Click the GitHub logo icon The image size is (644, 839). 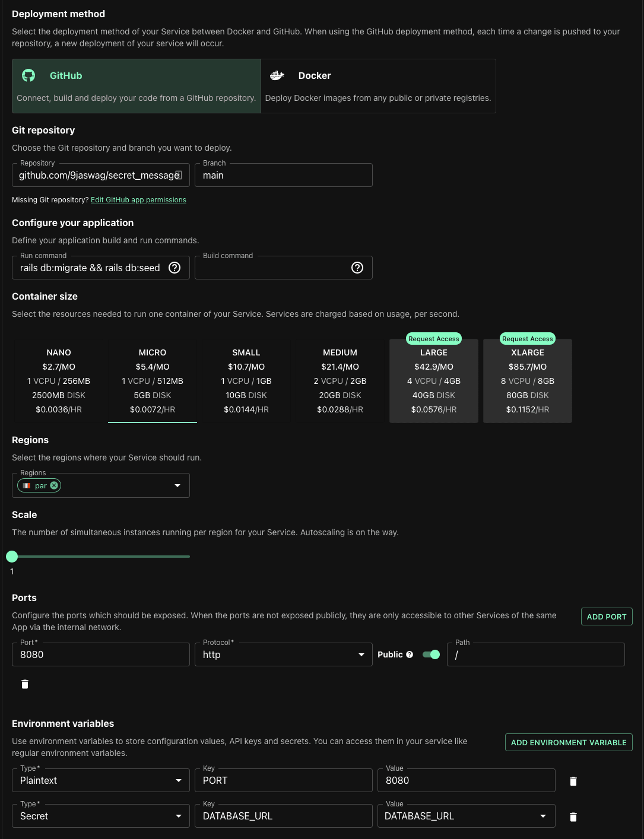coord(28,75)
